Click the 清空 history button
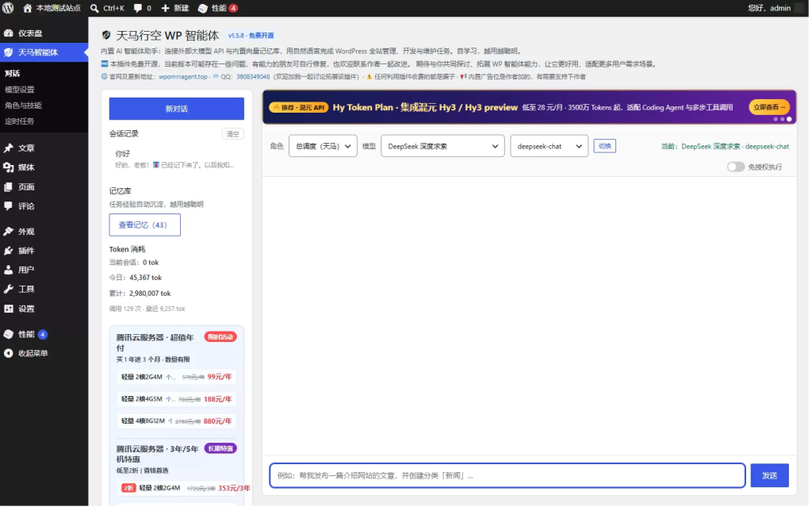The height and width of the screenshot is (507, 812). 234,134
